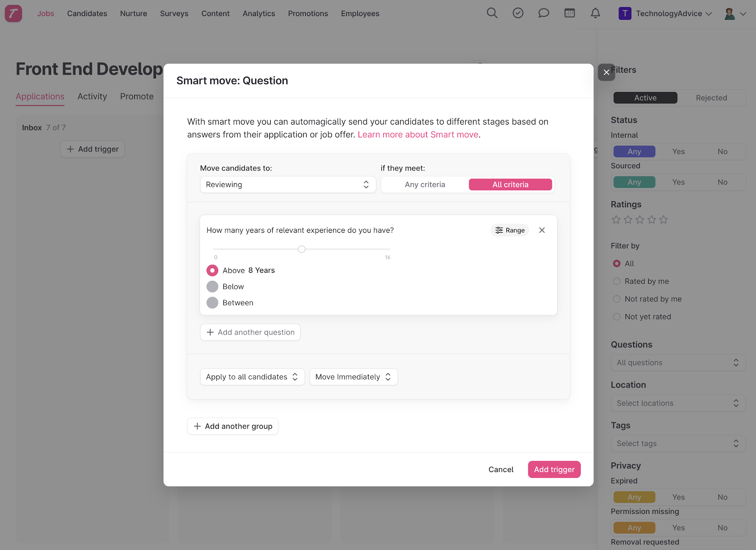Switch to the Activity tab
The image size is (756, 550).
(92, 96)
